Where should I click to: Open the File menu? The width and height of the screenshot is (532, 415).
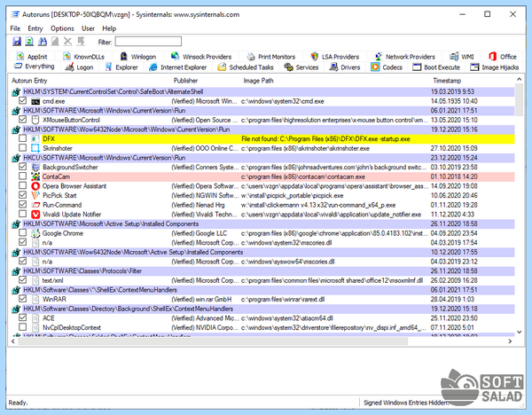click(x=15, y=28)
